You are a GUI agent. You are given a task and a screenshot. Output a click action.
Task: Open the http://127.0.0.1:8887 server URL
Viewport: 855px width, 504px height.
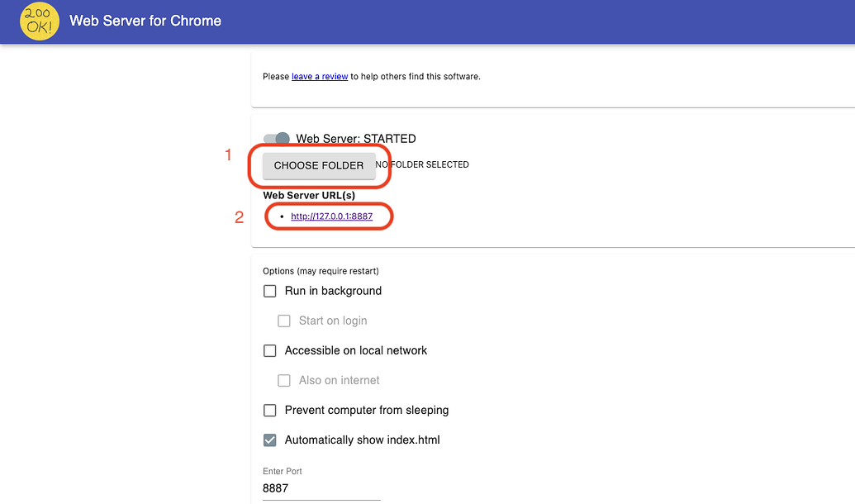coord(331,216)
